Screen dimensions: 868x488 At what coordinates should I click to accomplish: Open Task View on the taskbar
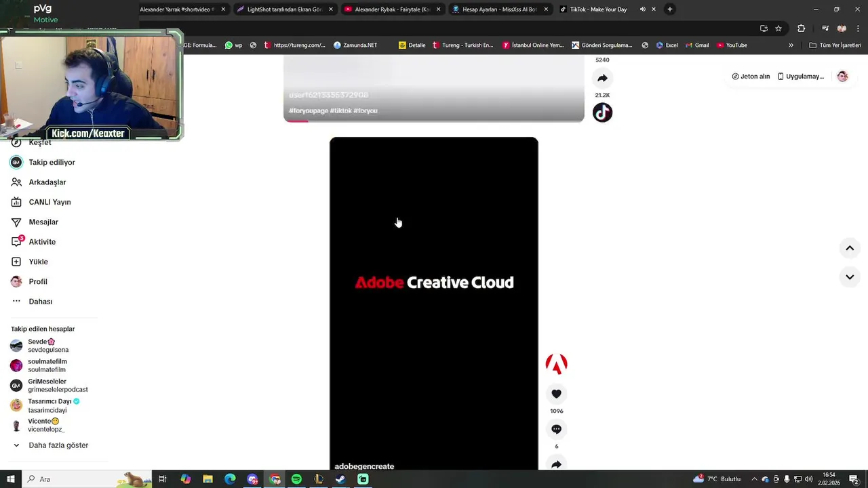pyautogui.click(x=163, y=479)
